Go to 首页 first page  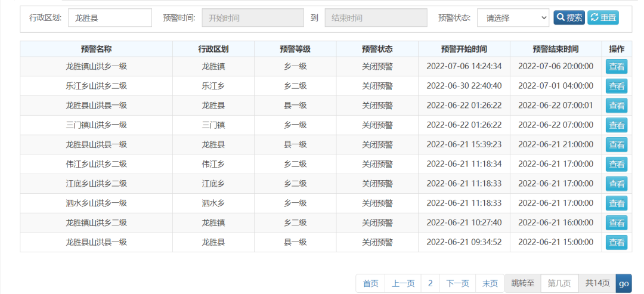click(370, 283)
